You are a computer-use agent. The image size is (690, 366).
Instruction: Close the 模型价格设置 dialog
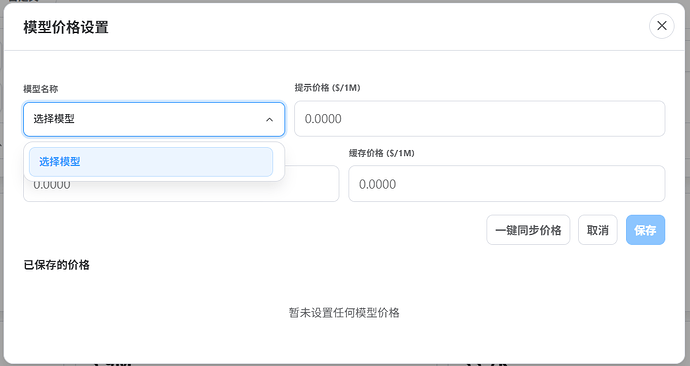point(661,26)
